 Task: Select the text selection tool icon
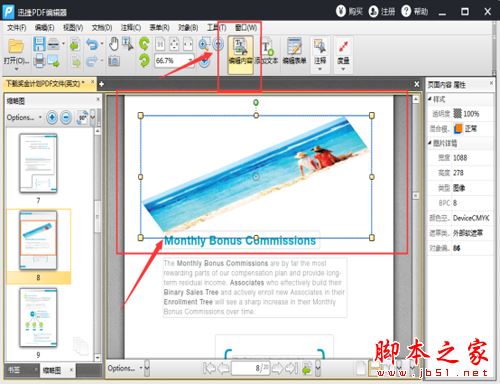127,44
